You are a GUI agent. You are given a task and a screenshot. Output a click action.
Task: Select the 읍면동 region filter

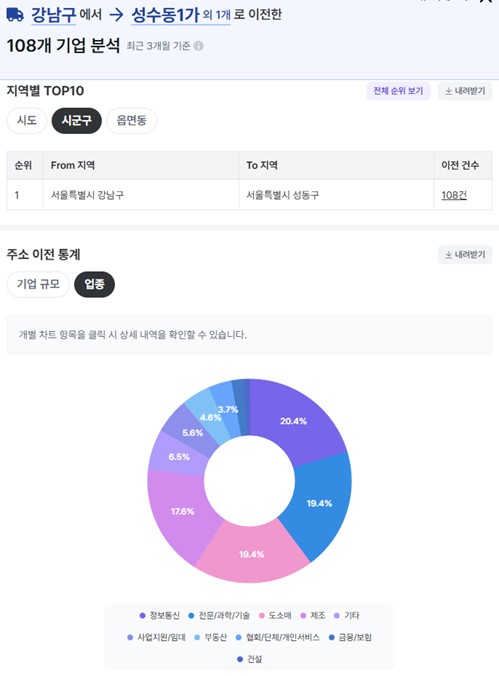[132, 120]
